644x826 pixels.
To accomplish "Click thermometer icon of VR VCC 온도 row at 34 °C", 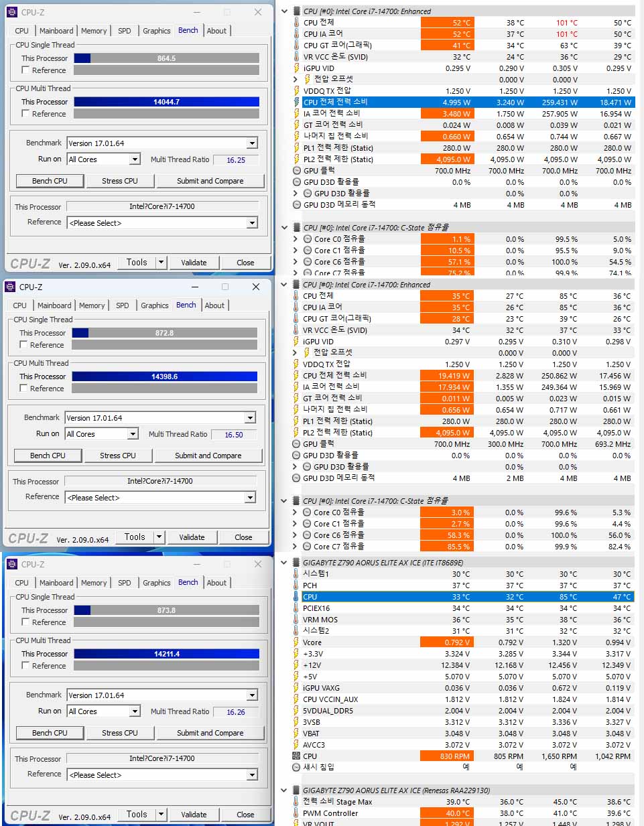I will click(296, 330).
